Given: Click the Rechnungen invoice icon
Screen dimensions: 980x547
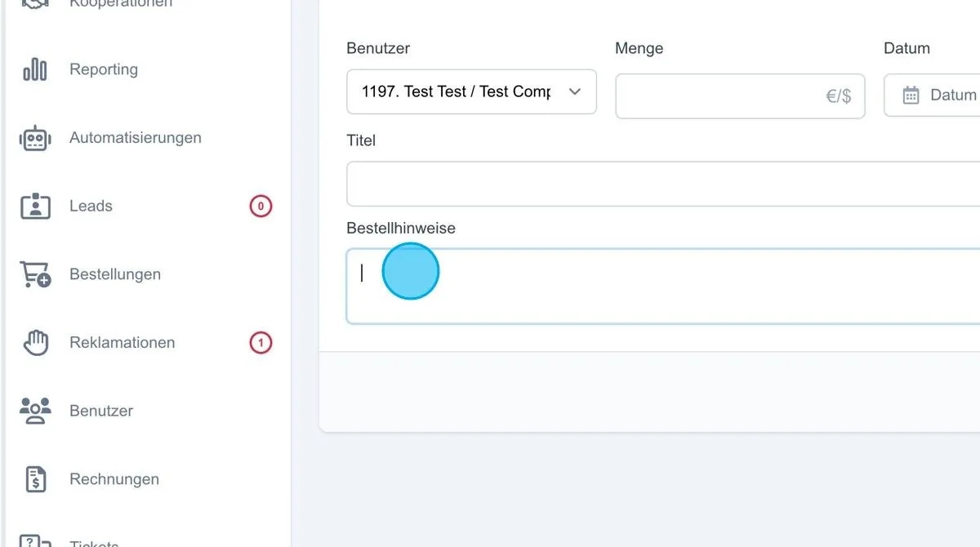Looking at the screenshot, I should (35, 479).
